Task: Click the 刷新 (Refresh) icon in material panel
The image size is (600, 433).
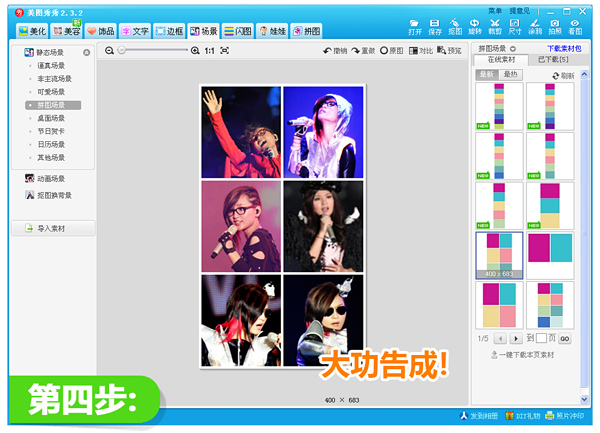Action: [x=560, y=75]
